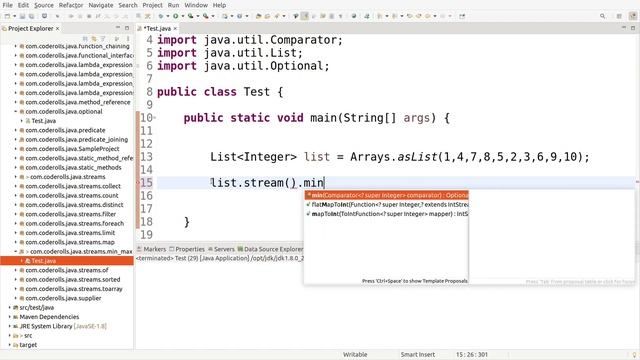Close the Test.java editor tab
This screenshot has width=640, height=360.
pos(175,29)
